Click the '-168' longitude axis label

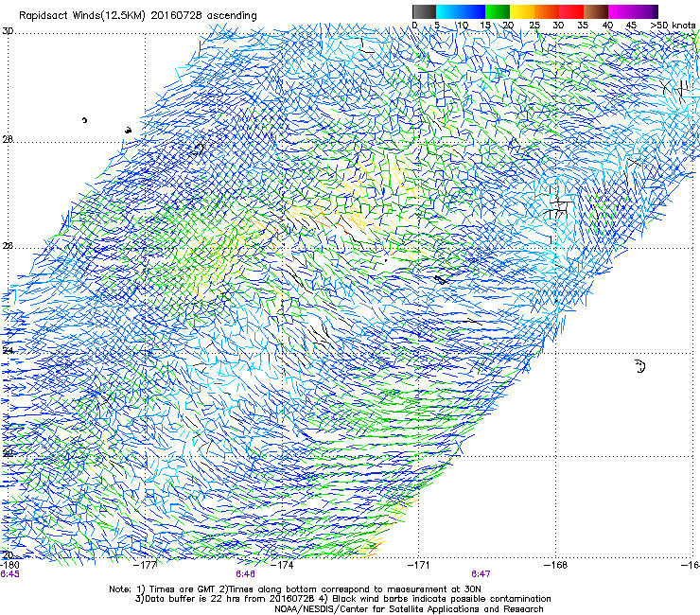point(556,565)
